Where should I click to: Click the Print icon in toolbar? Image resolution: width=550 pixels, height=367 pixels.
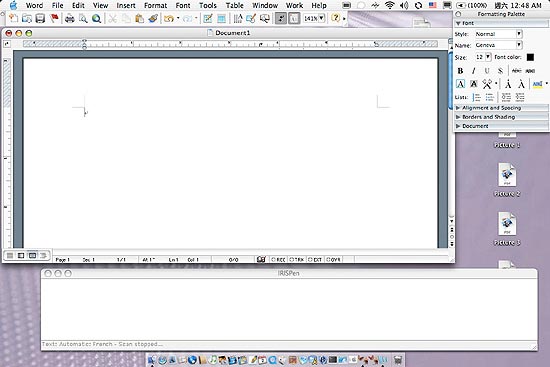[x=69, y=18]
